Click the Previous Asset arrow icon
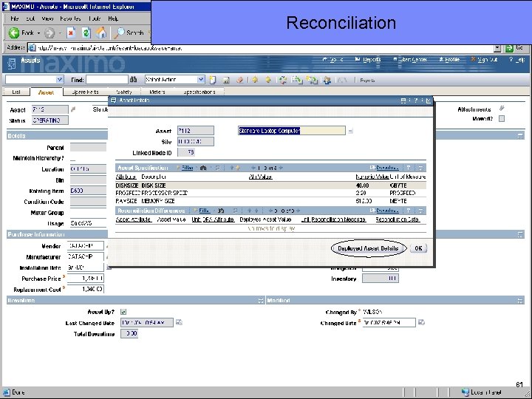 pos(255,80)
